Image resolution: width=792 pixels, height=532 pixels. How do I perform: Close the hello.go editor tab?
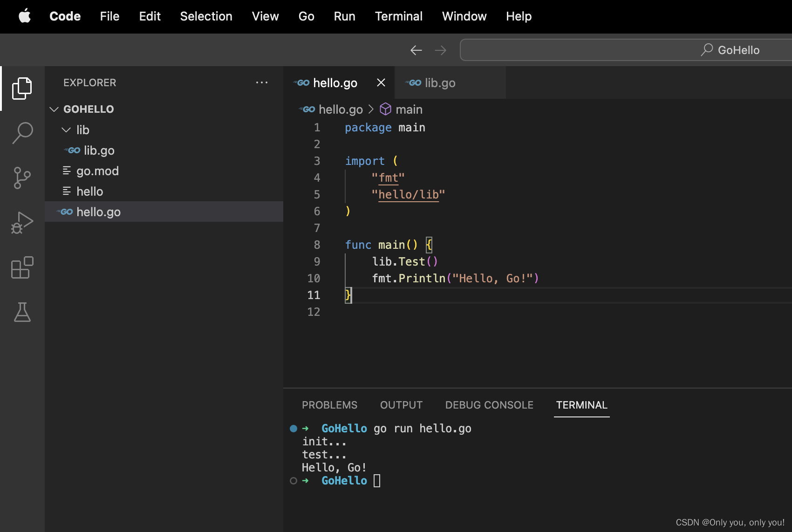pyautogui.click(x=381, y=82)
